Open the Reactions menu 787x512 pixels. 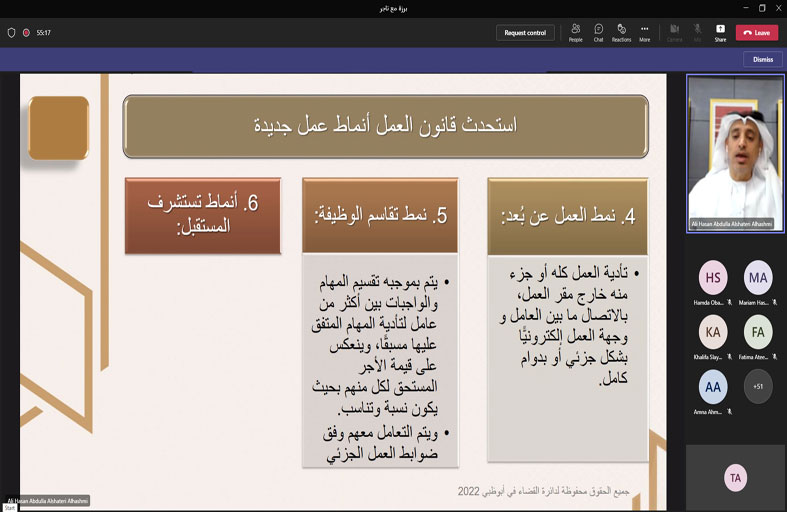(x=621, y=32)
